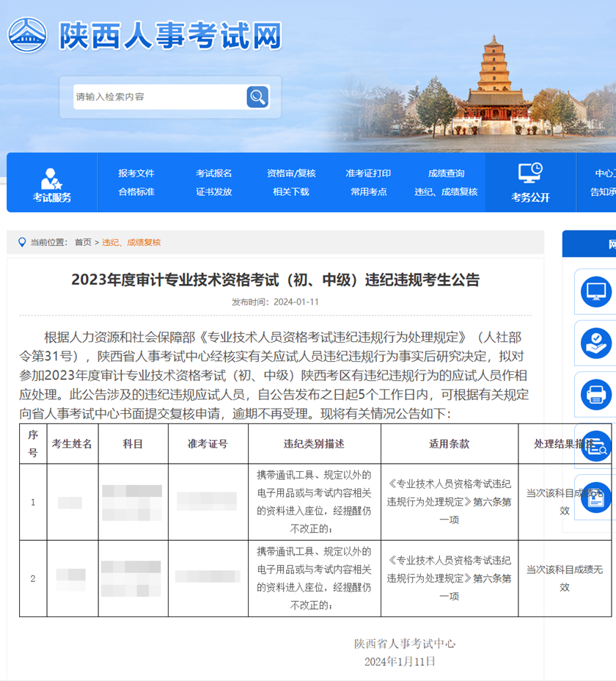Click the 陕西人事考试网 site logo

[145, 34]
